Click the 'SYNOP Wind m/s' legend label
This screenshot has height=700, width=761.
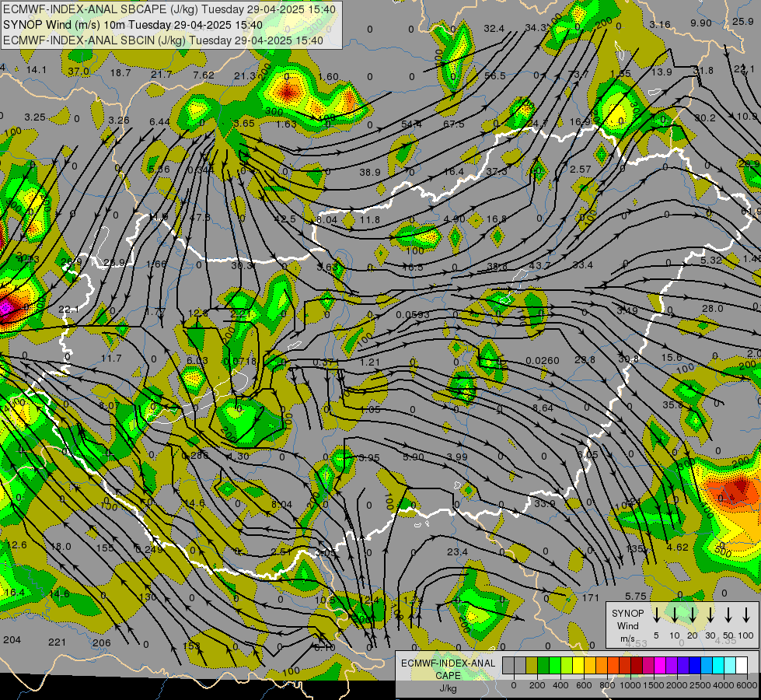coord(627,625)
